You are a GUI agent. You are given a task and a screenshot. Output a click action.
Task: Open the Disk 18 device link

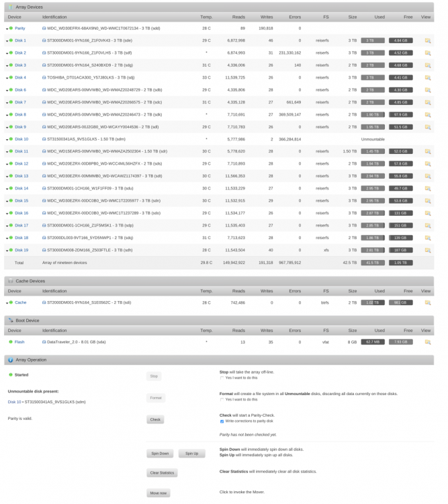pos(21,238)
